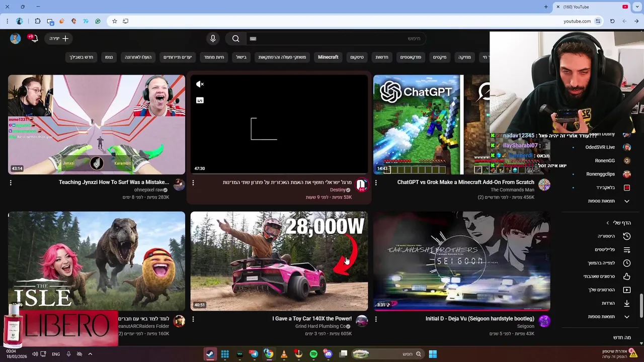Open the Downloads icon in the sidebar
The height and width of the screenshot is (362, 644).
[627, 303]
